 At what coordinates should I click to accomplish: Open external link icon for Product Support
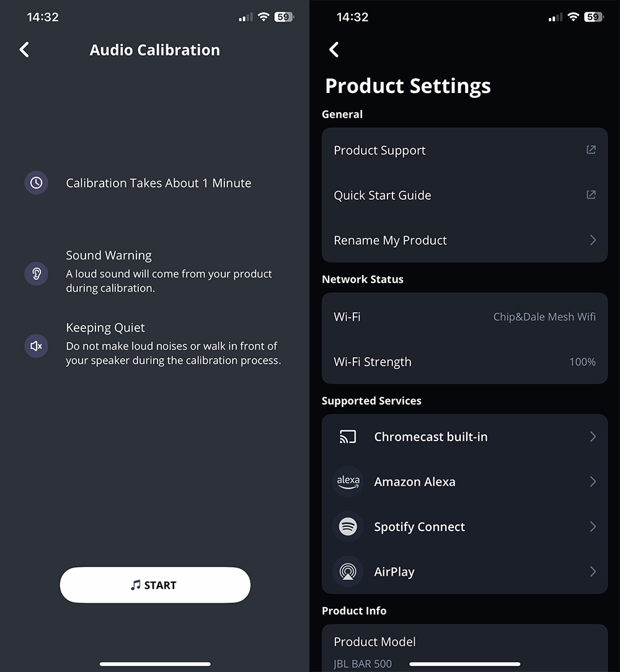coord(591,150)
